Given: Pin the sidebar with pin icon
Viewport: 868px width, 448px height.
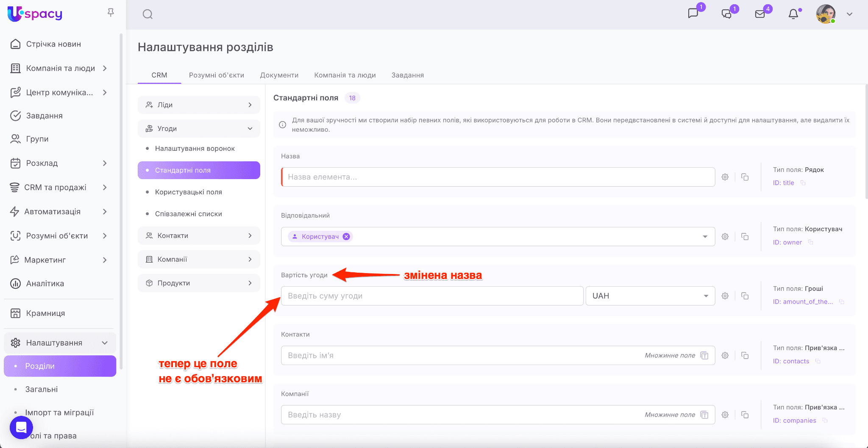Looking at the screenshot, I should tap(111, 13).
